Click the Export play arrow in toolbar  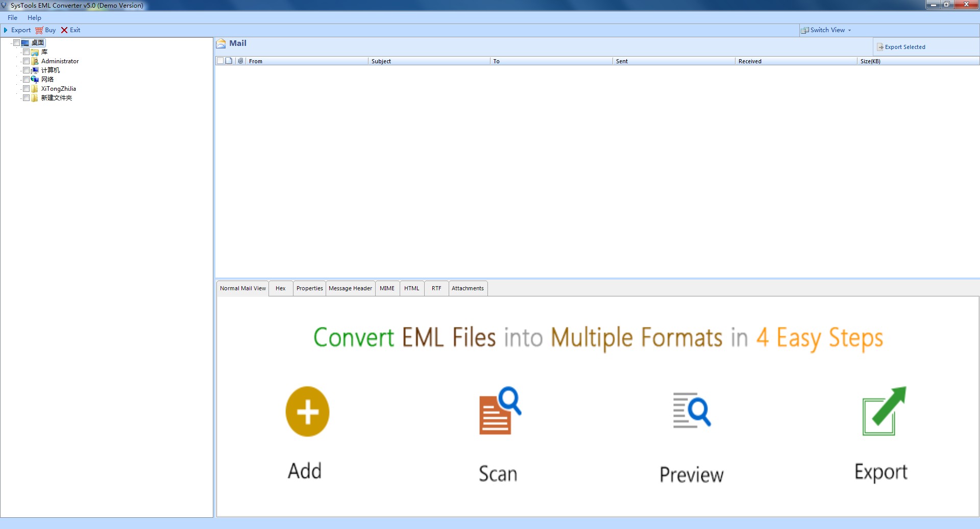coord(6,30)
